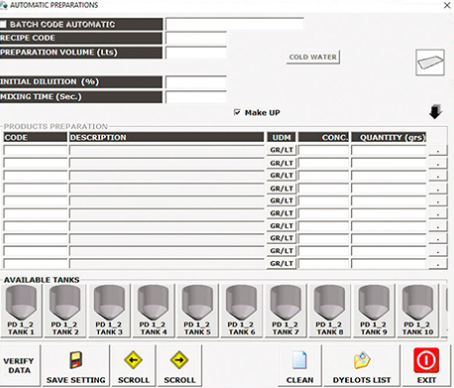Image resolution: width=454 pixels, height=388 pixels.
Task: Click the first row DESCRIPTION field
Action: tap(167, 151)
